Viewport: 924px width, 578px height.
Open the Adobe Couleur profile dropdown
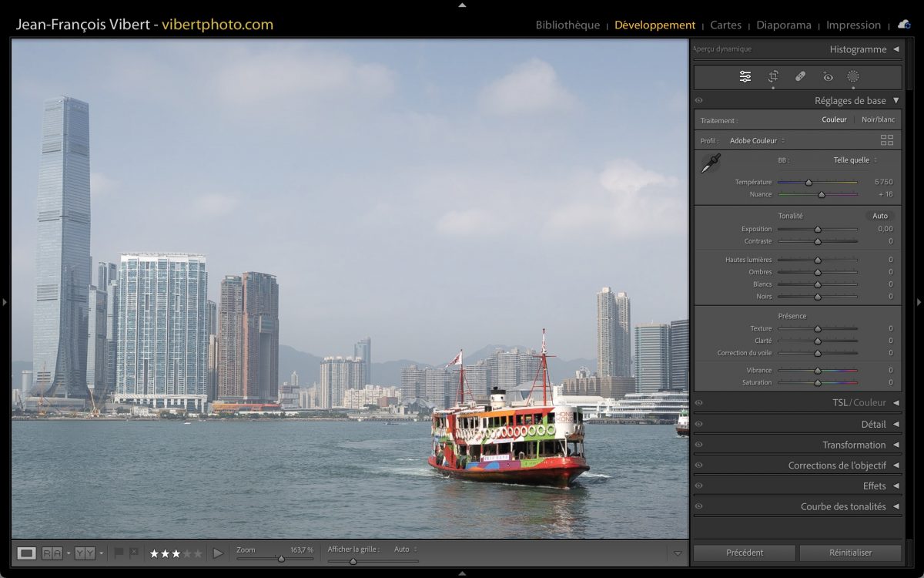pos(757,141)
